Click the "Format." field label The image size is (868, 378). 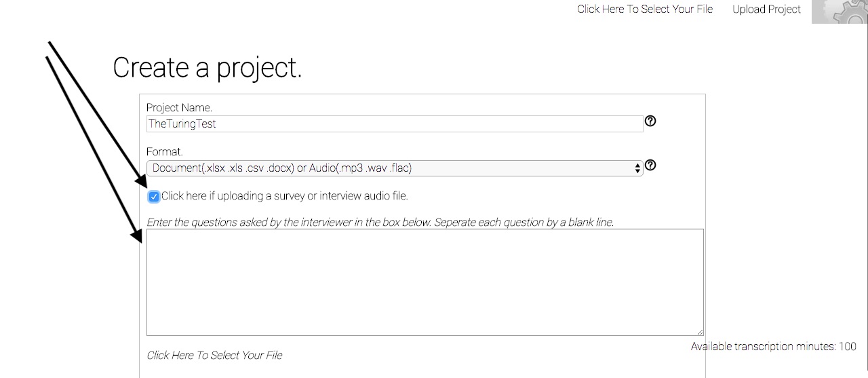164,151
